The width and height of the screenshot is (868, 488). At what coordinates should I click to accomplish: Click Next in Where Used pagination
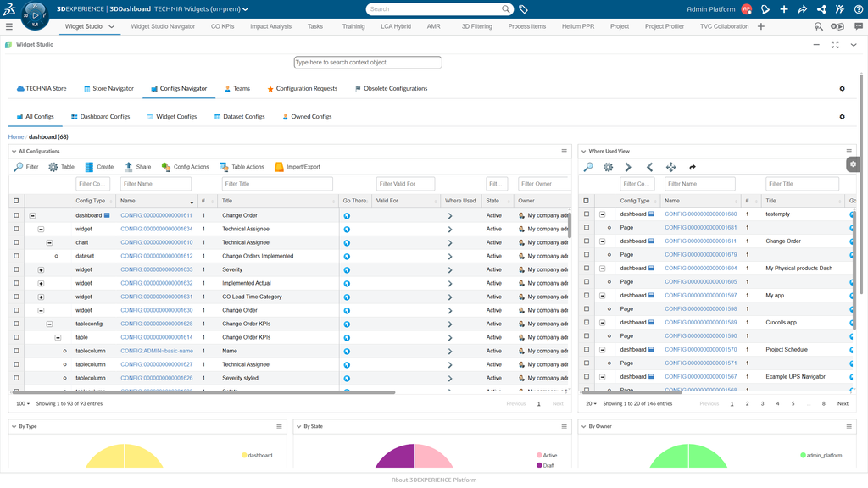pos(843,404)
